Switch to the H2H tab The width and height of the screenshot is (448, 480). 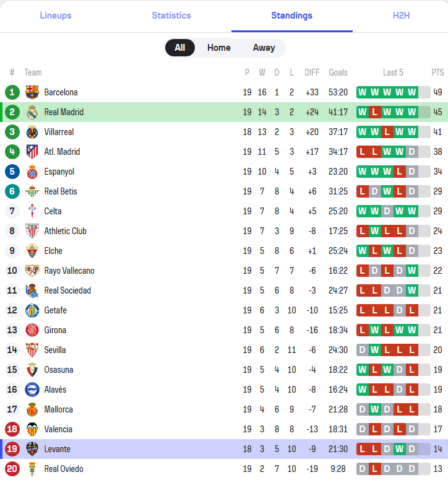click(401, 15)
